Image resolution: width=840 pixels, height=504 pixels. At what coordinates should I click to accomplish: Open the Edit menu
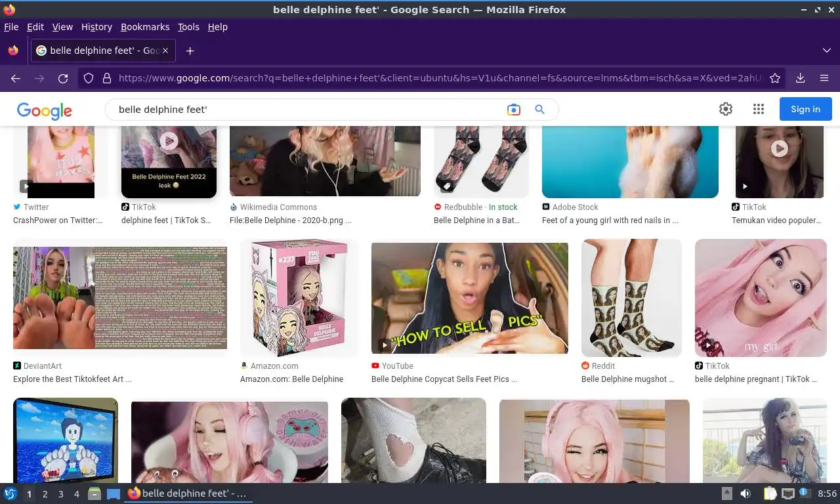35,27
